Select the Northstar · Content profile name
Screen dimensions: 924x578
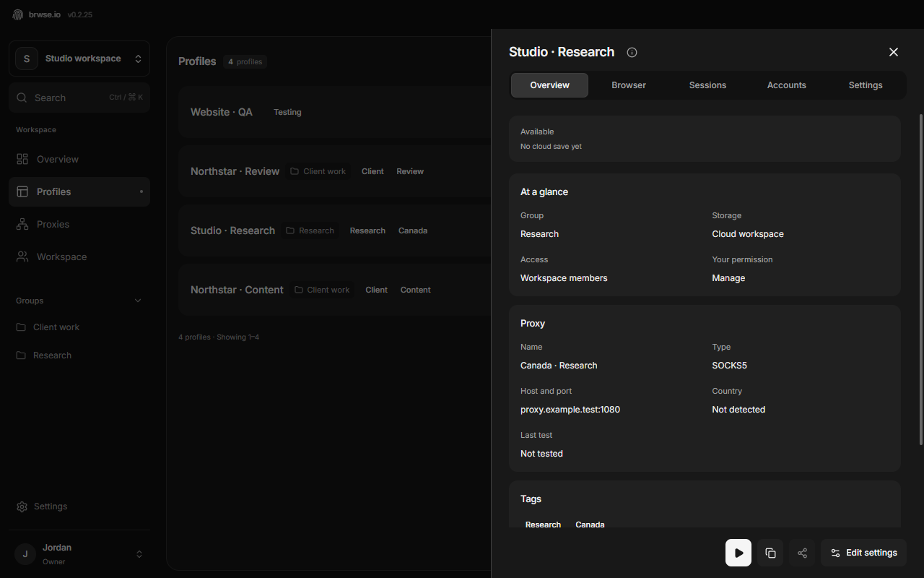click(237, 290)
